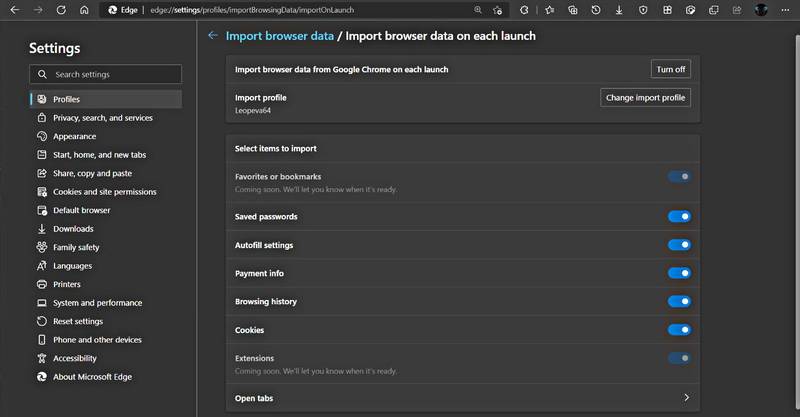Disable Payment info import switch
The height and width of the screenshot is (417, 800).
point(679,273)
